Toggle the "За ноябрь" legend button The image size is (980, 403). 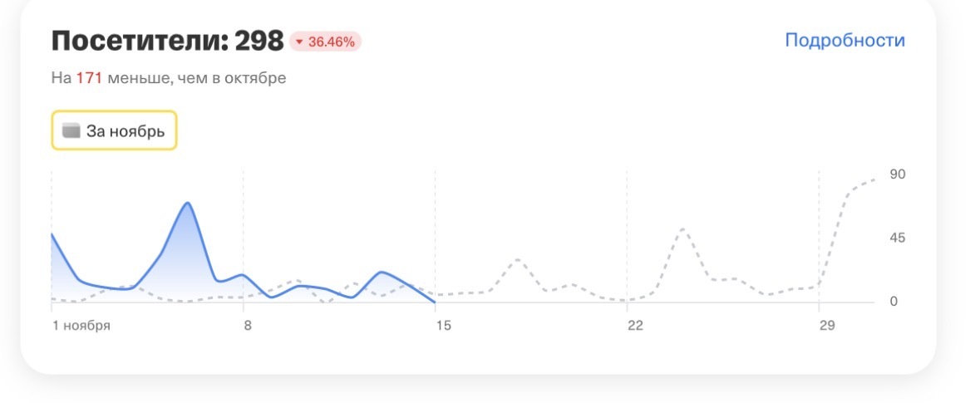(115, 130)
